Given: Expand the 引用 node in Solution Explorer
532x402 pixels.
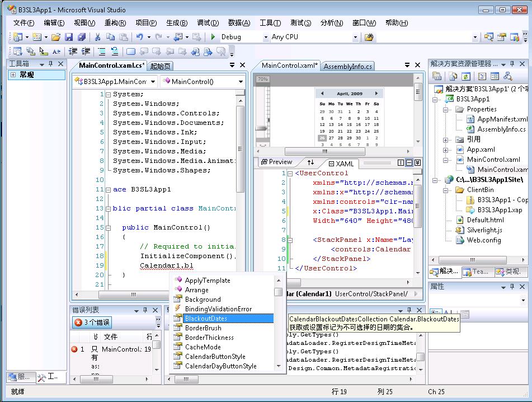Looking at the screenshot, I should [445, 140].
